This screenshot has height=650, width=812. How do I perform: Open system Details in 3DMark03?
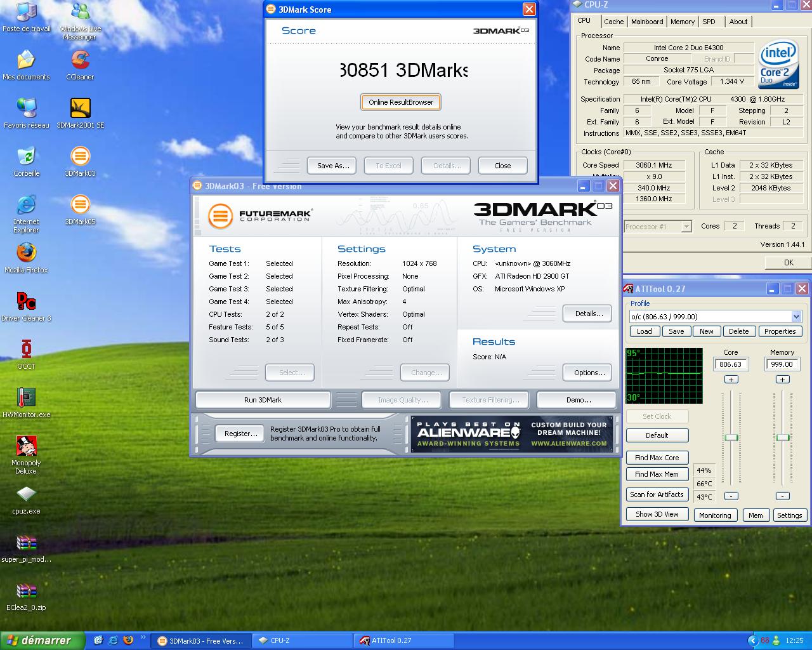pos(589,314)
